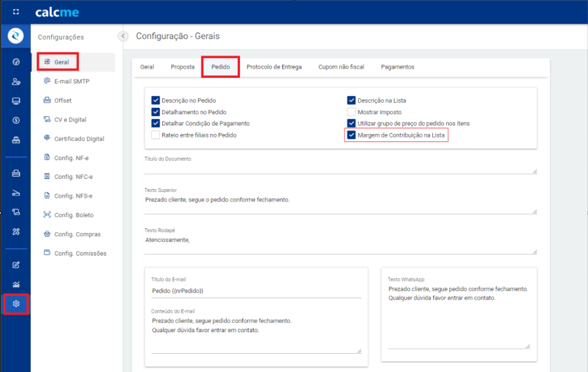Click the users icon in left sidebar

(x=16, y=82)
